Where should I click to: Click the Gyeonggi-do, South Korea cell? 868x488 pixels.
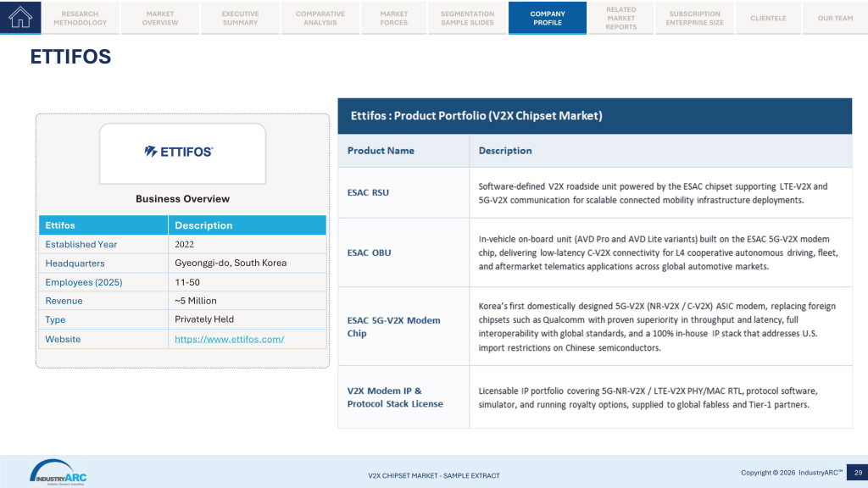(x=231, y=263)
